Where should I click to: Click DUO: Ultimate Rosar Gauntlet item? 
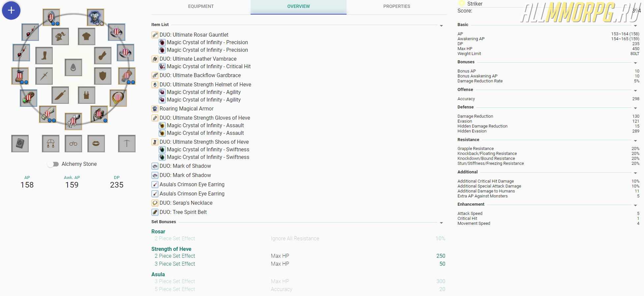coord(194,35)
